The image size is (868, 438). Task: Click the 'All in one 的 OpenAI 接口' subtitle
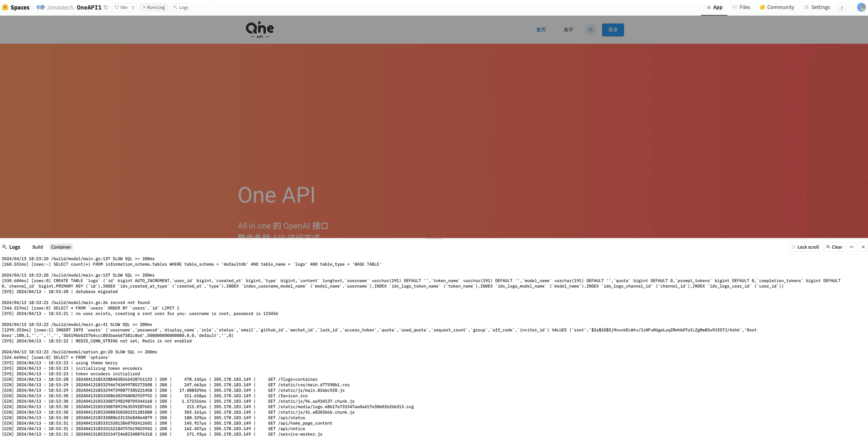tap(283, 226)
